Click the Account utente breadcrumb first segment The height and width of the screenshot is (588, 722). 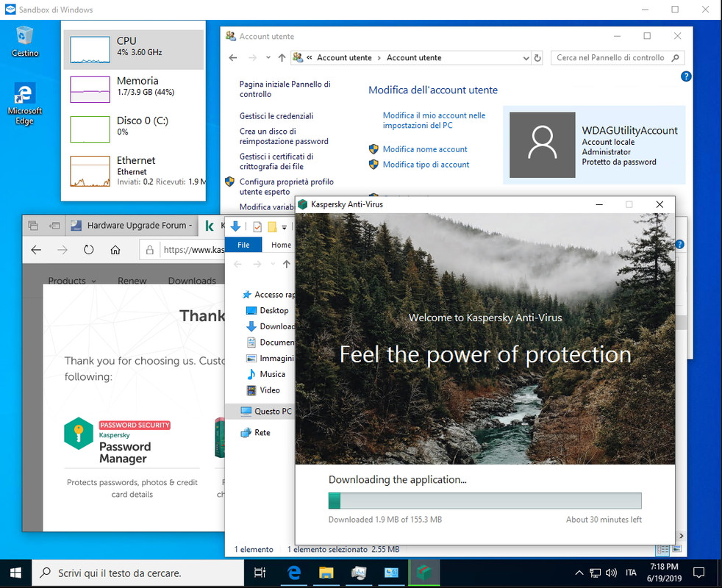tap(344, 58)
